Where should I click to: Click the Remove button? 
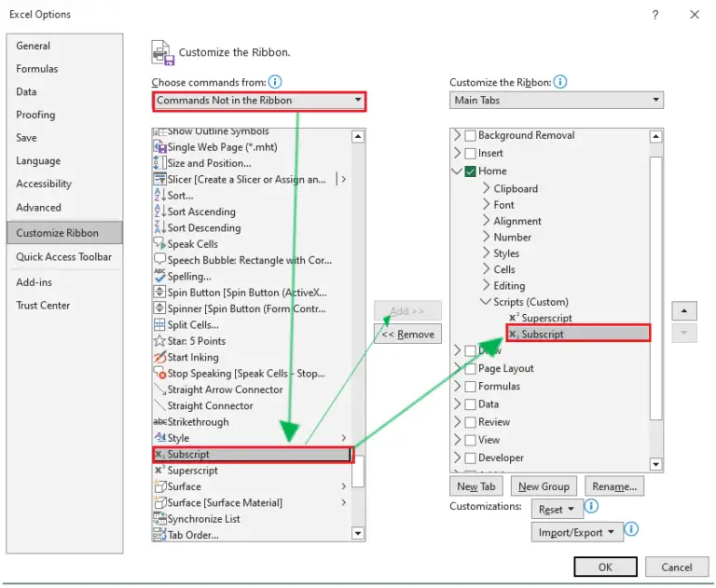click(x=408, y=335)
